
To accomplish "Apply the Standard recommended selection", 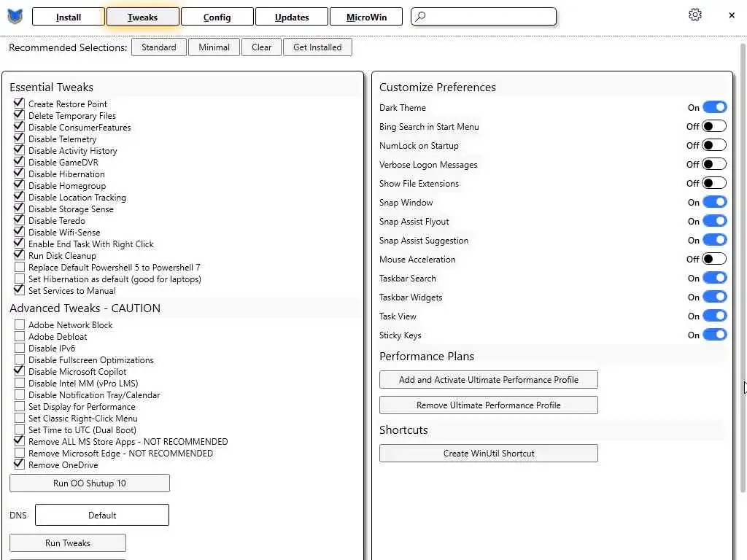I will point(158,47).
